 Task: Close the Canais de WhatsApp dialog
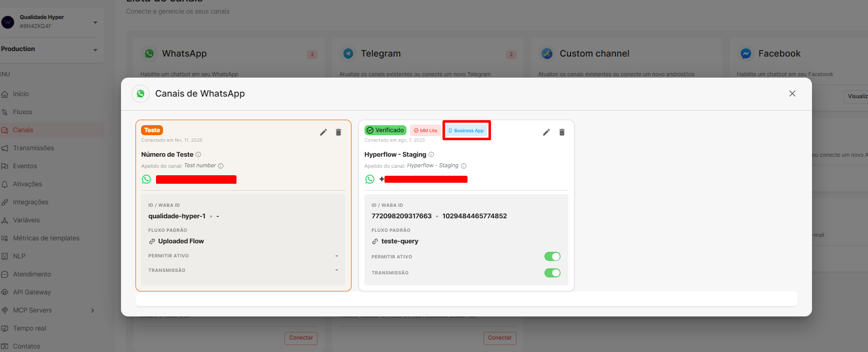[792, 94]
